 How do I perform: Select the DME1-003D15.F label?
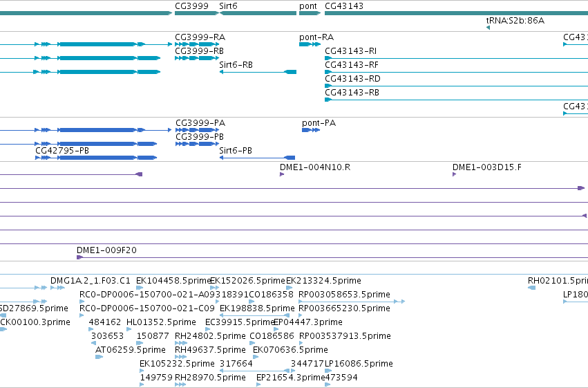[487, 167]
